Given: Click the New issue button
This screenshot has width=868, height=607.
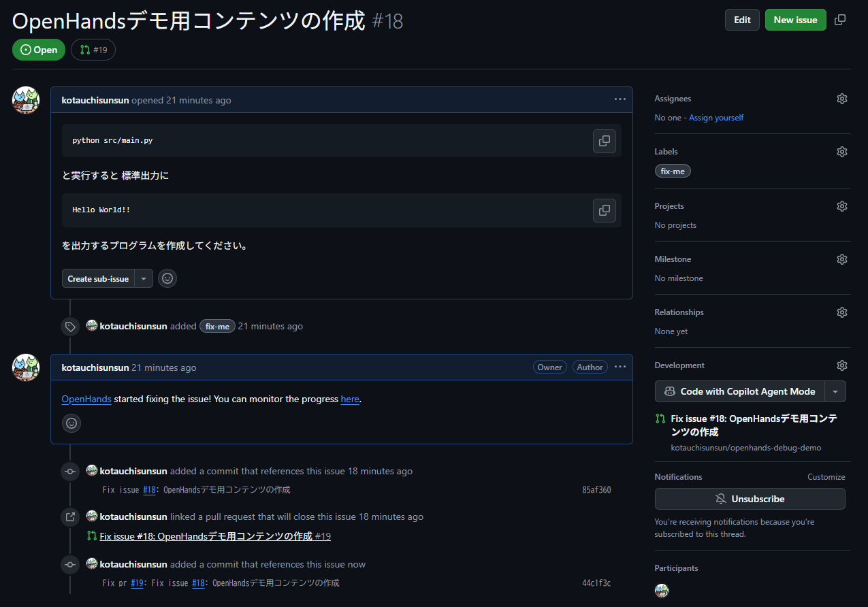Looking at the screenshot, I should pos(795,20).
